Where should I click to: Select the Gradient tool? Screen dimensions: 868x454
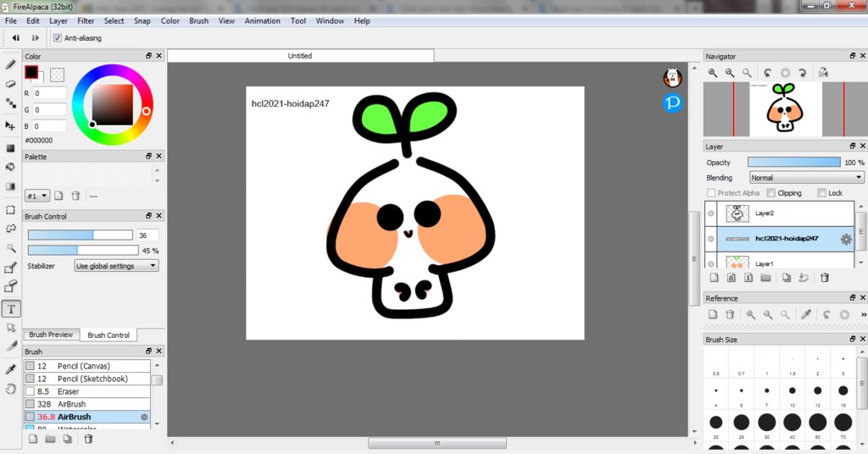pyautogui.click(x=10, y=186)
